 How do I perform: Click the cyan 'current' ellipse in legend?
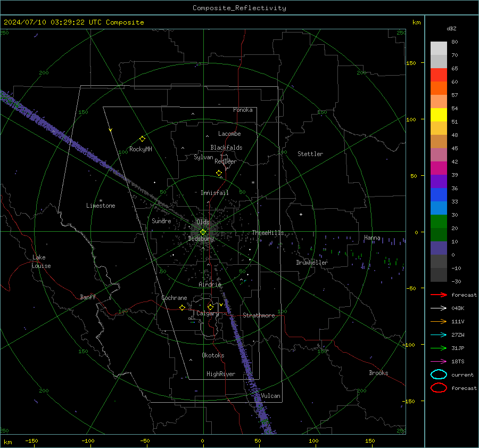click(x=439, y=374)
